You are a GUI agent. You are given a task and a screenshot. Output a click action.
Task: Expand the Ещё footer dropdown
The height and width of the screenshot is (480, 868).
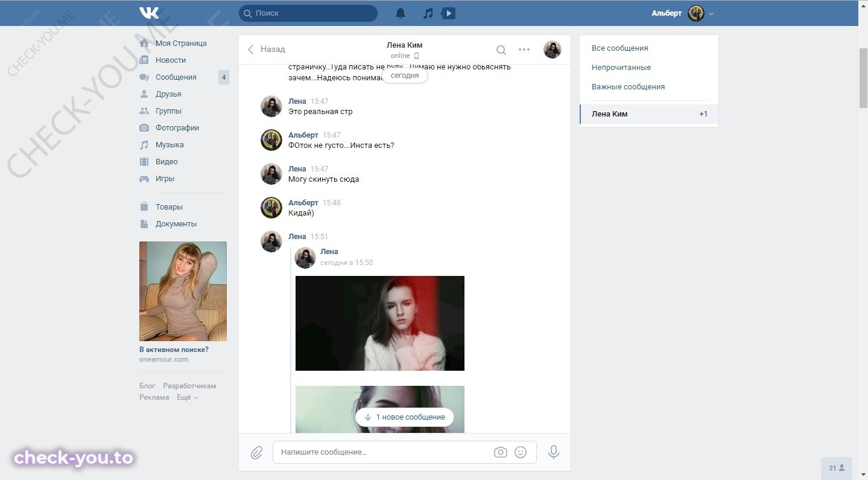pos(187,397)
